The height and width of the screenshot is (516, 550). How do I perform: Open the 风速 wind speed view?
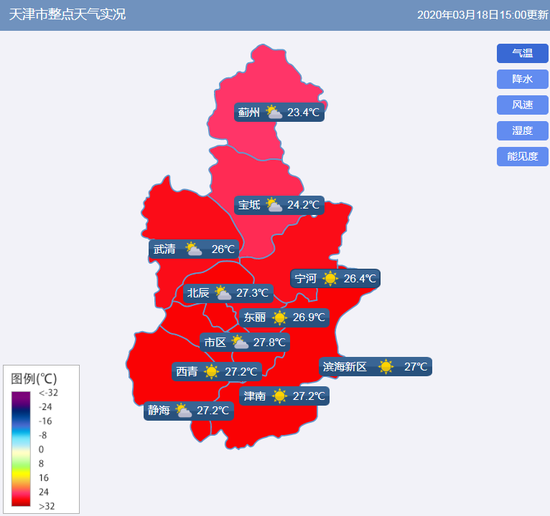coord(522,105)
